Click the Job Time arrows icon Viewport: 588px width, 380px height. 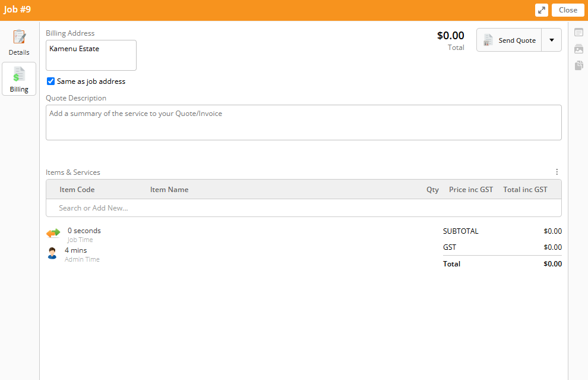point(53,233)
